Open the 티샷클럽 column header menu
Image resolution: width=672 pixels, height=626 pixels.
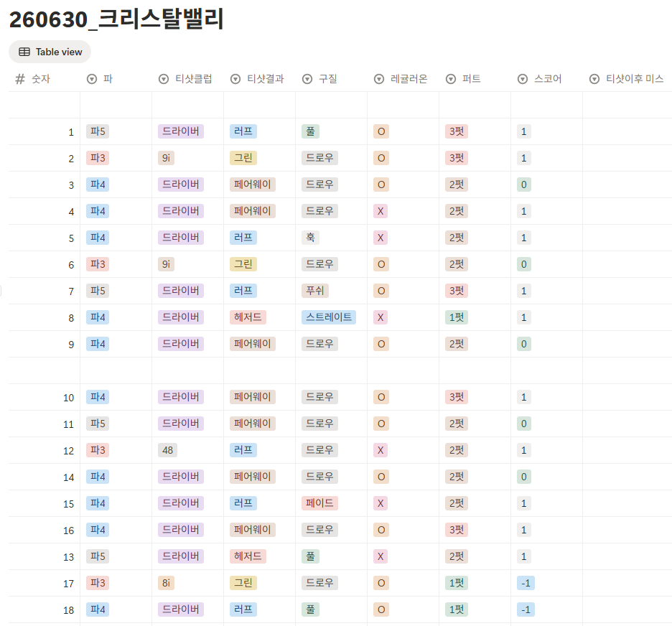187,79
